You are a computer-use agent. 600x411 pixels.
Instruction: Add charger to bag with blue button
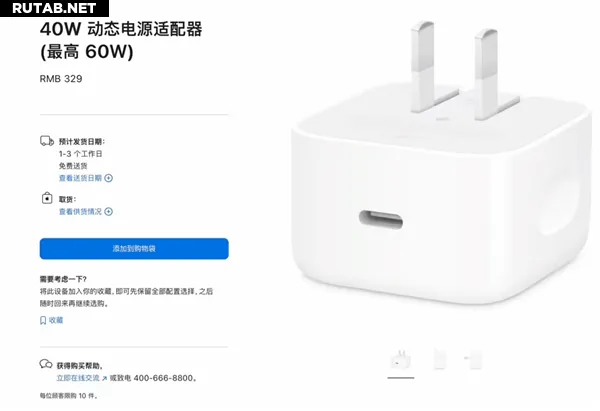pos(134,249)
